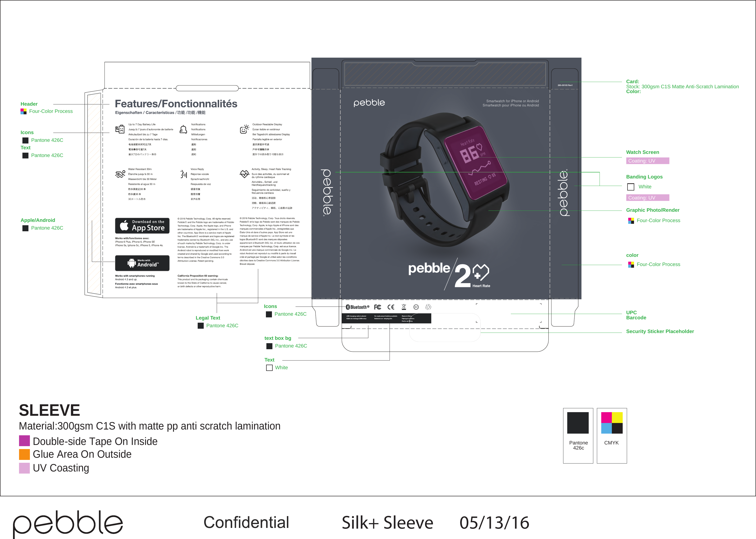756x539 pixels.
Task: Click the Water Resistant swimmer icon
Action: 120,174
